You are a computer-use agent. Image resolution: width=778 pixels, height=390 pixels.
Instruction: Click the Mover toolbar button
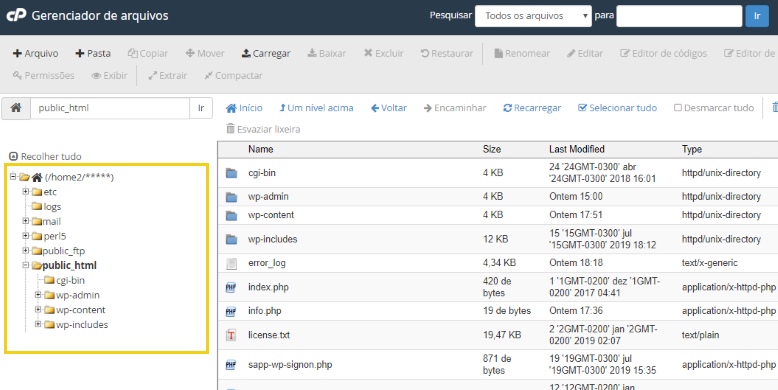coord(205,53)
